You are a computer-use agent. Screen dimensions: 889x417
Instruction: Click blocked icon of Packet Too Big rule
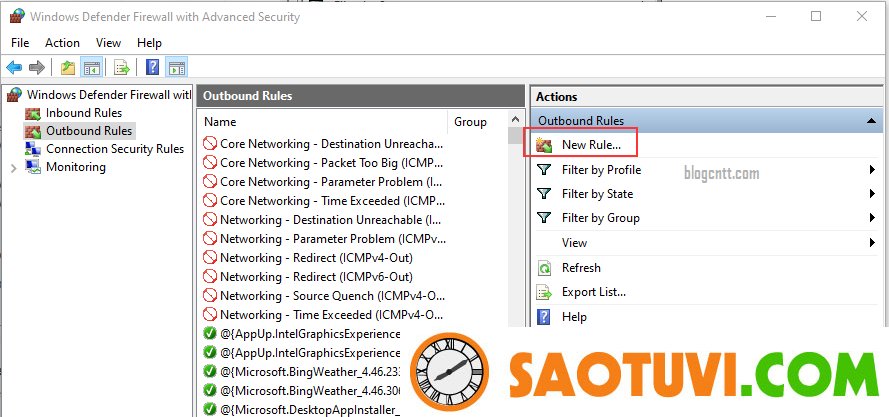point(210,163)
